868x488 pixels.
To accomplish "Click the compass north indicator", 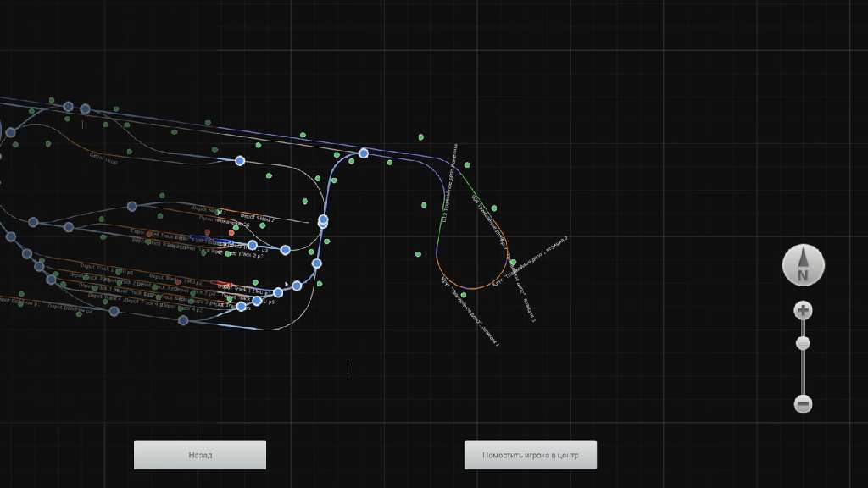I will 803,265.
